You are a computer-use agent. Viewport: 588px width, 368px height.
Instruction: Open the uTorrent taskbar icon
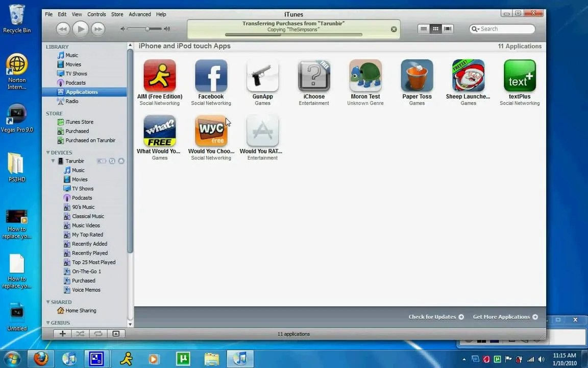[x=183, y=359]
